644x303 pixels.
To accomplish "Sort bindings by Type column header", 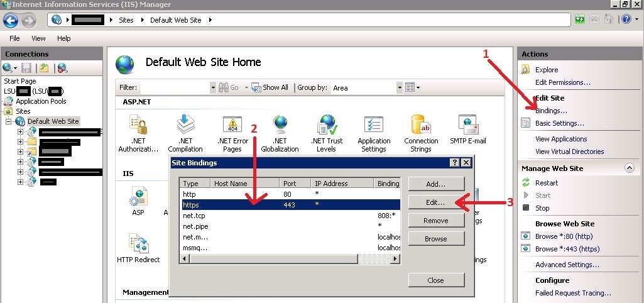I will pos(195,184).
